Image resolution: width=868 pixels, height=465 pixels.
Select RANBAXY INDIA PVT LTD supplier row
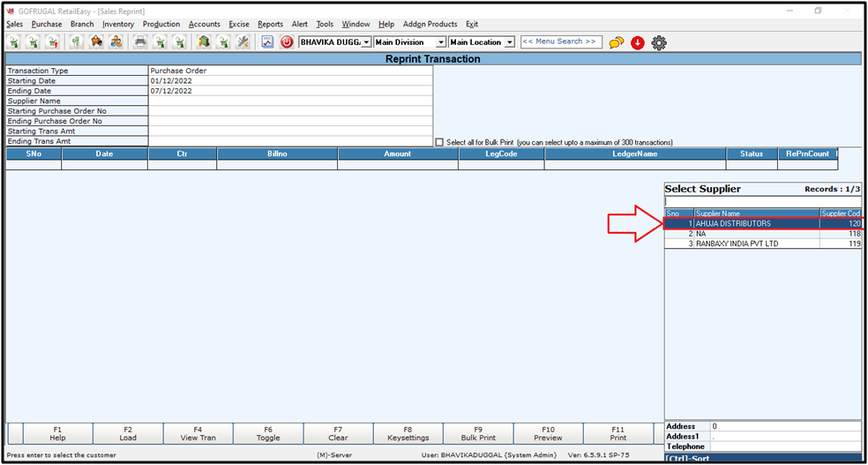click(x=763, y=244)
